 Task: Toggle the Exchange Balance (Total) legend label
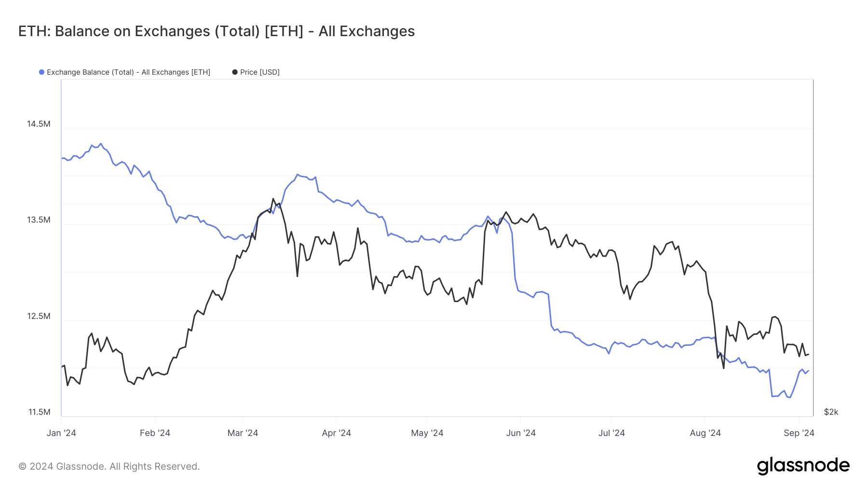(x=128, y=72)
